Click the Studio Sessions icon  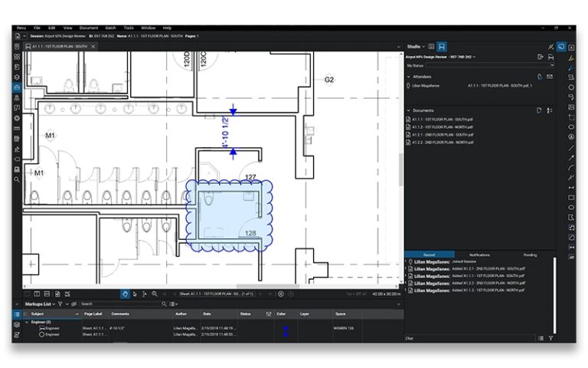click(442, 47)
